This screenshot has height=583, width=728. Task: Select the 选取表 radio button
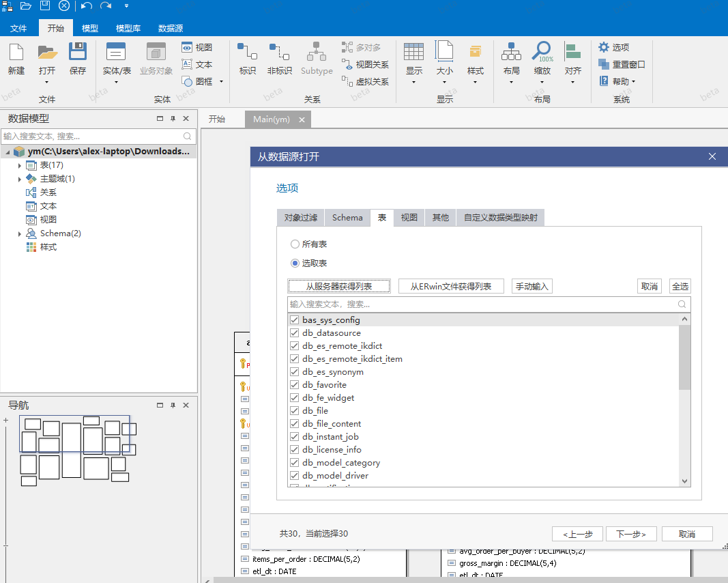[295, 263]
